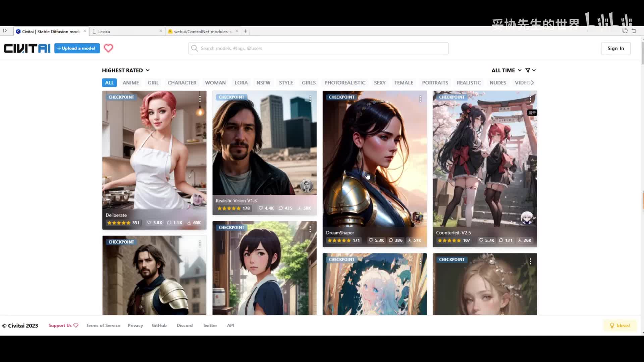Open the filter funnel dropdown

pos(530,70)
